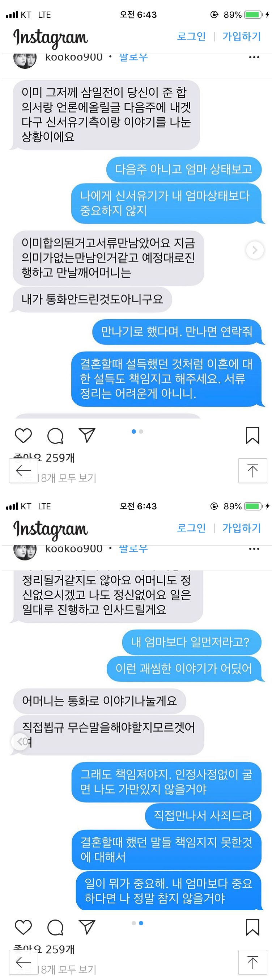
Task: Like the upper post with the heart icon
Action: [23, 435]
